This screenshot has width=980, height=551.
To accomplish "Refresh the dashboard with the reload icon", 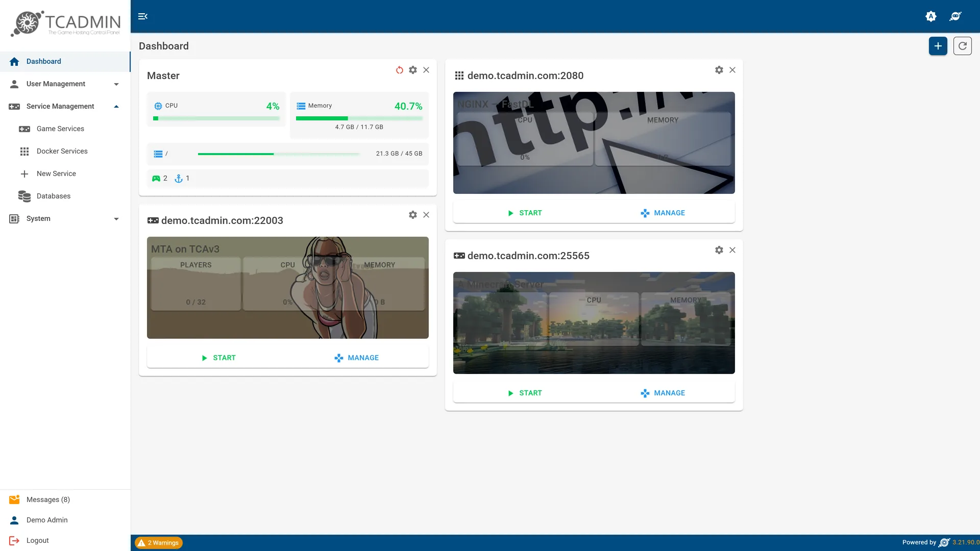I will (x=963, y=46).
